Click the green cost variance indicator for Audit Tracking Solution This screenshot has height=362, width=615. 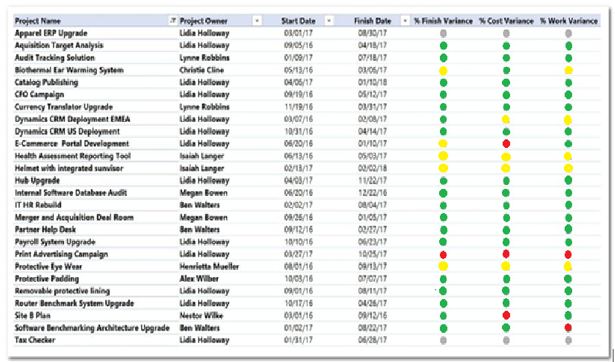click(506, 58)
